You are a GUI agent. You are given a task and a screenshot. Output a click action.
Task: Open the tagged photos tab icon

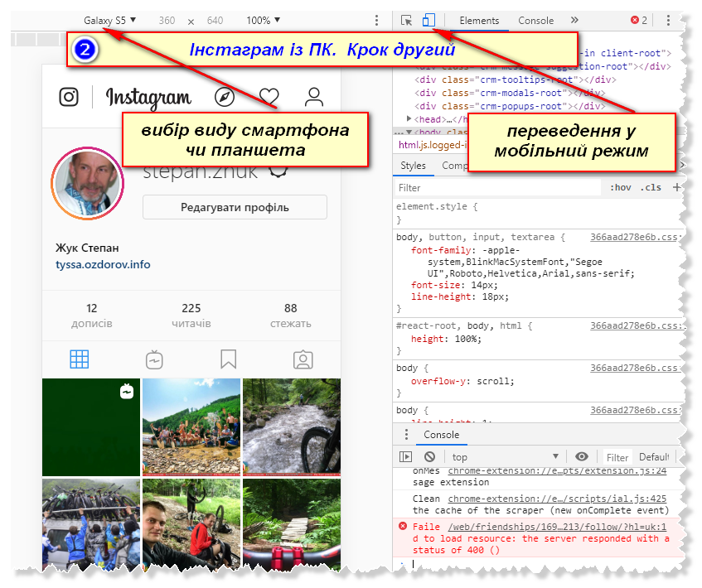click(x=303, y=359)
